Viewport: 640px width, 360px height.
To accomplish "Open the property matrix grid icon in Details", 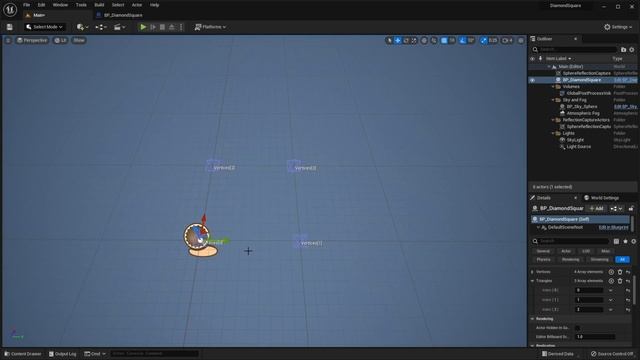I will click(x=616, y=241).
